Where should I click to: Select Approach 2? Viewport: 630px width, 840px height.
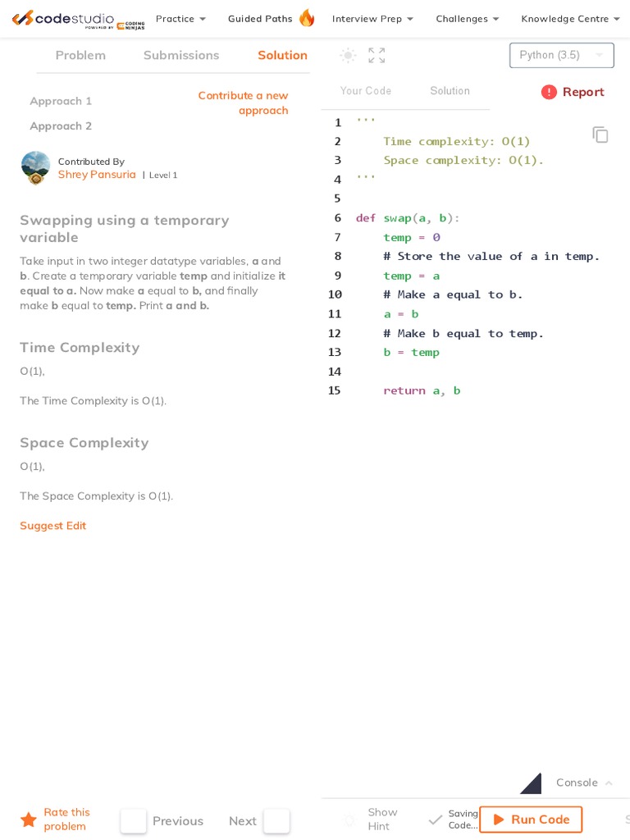click(x=61, y=126)
